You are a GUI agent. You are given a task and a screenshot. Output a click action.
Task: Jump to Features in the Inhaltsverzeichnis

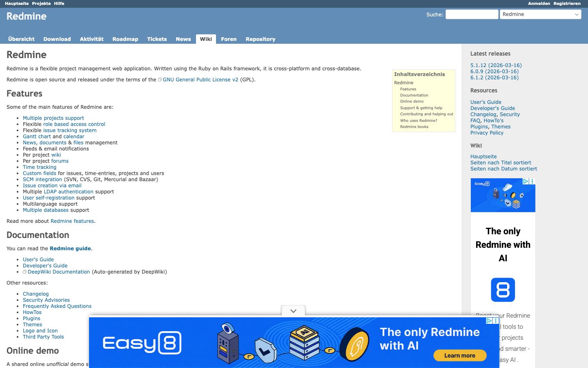coord(408,89)
